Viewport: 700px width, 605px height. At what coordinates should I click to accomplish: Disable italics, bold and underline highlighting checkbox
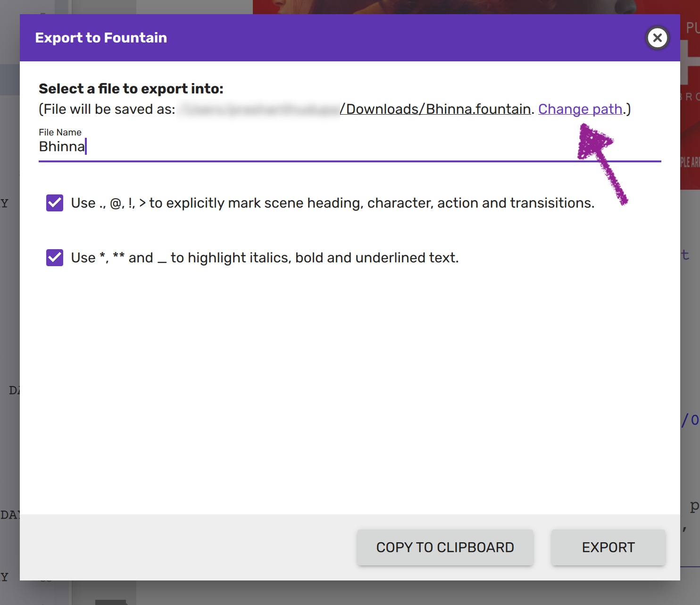point(55,258)
